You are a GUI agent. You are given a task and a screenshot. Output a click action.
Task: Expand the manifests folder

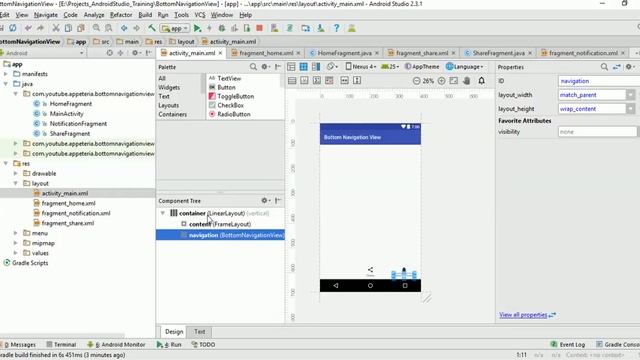pyautogui.click(x=6, y=74)
